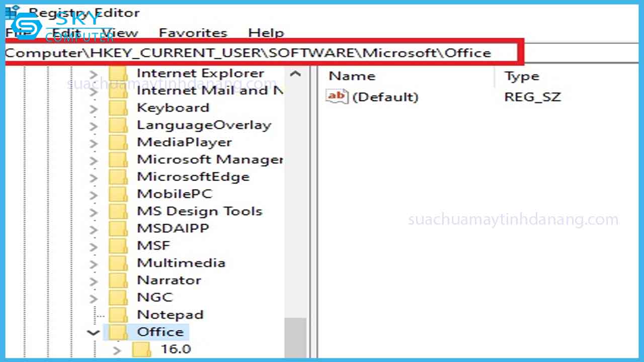Image resolution: width=644 pixels, height=362 pixels.
Task: Open the Favorites menu
Action: (193, 33)
